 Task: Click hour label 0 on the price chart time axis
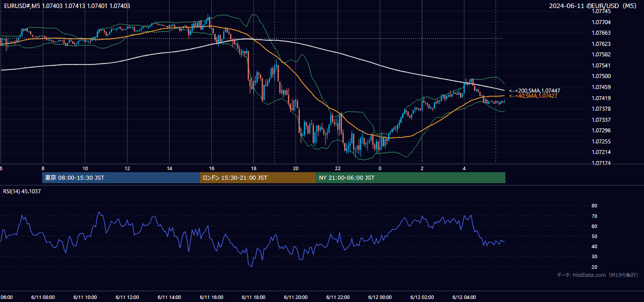380,168
